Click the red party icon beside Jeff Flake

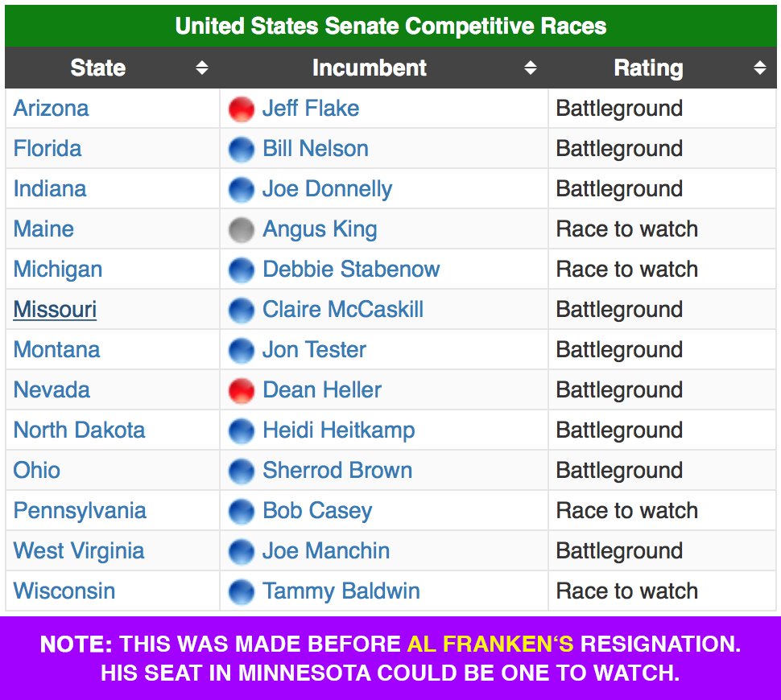pyautogui.click(x=241, y=109)
